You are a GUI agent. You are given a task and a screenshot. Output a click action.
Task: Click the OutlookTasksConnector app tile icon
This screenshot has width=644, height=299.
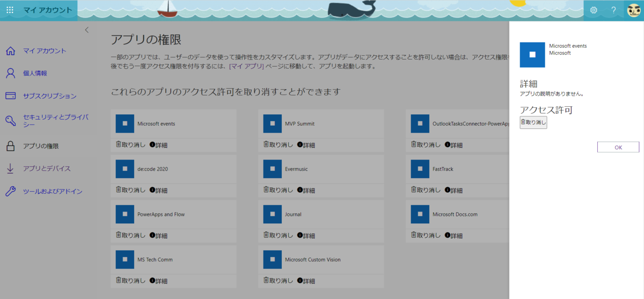(x=420, y=124)
